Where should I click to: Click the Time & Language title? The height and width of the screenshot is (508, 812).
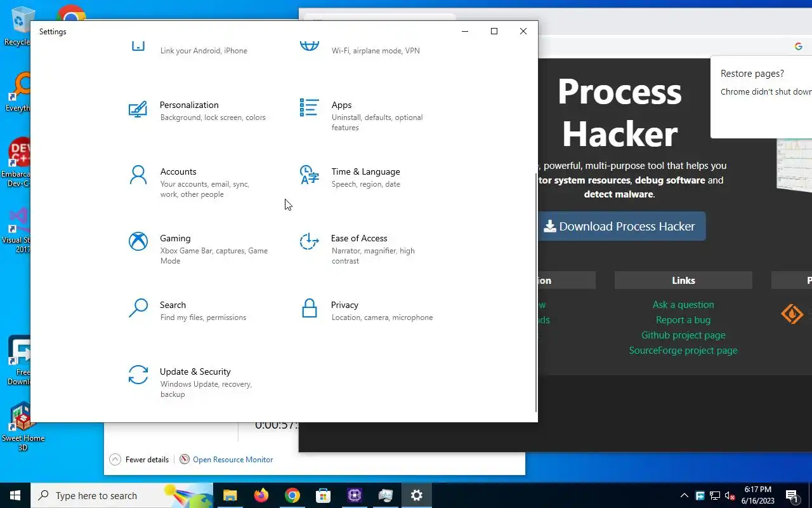[365, 171]
